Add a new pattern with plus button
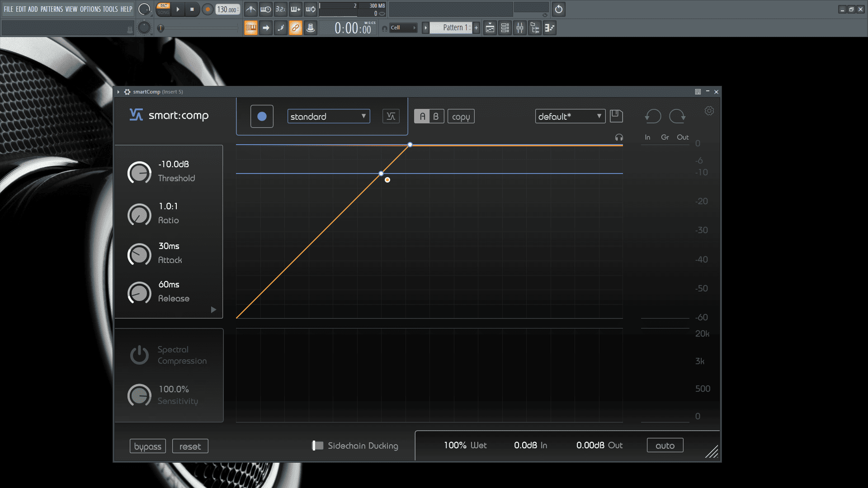This screenshot has height=488, width=868. [x=476, y=28]
